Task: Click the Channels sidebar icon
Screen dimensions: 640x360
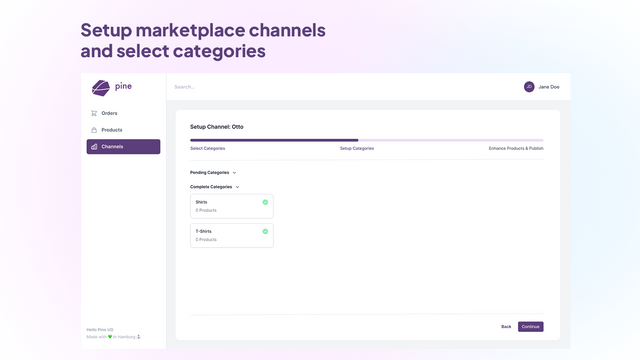Action: tap(94, 147)
